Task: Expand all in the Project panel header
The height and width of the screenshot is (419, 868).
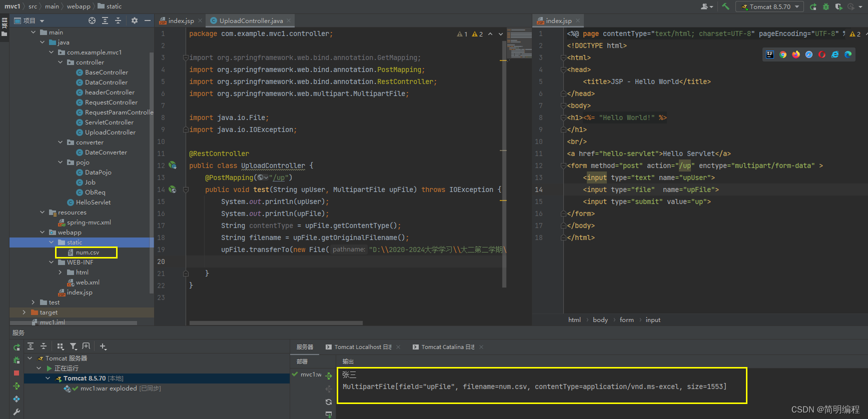Action: pyautogui.click(x=105, y=20)
